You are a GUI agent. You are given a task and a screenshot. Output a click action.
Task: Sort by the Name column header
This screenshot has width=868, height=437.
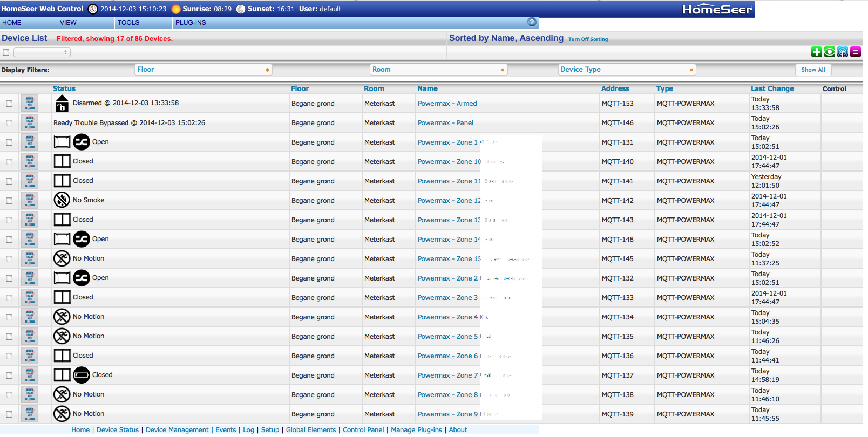click(x=428, y=88)
